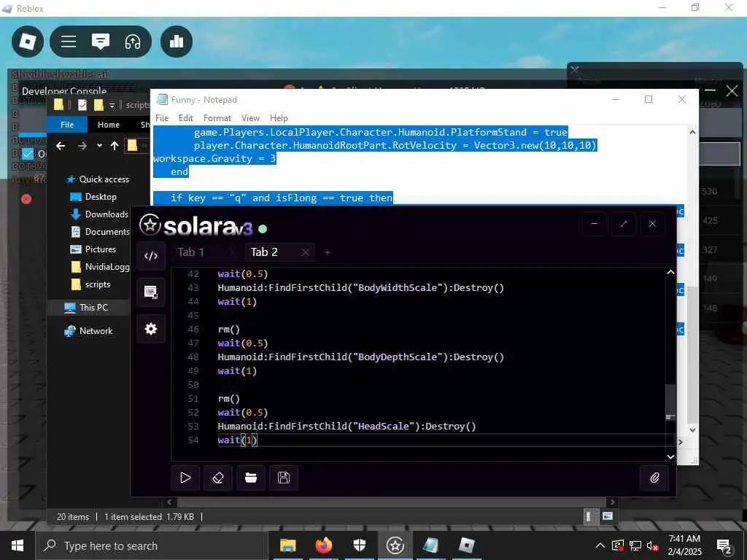Open Solara settings gear icon
747x560 pixels.
coord(151,329)
